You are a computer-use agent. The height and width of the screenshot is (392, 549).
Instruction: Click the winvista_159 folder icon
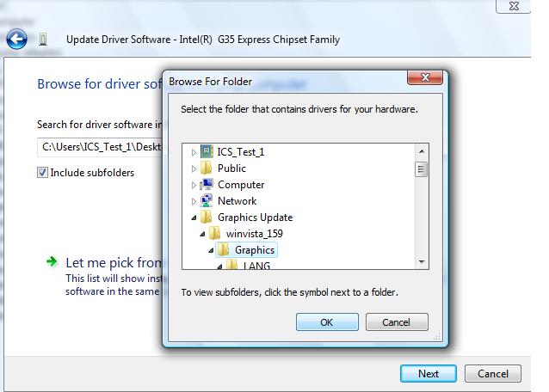(214, 233)
